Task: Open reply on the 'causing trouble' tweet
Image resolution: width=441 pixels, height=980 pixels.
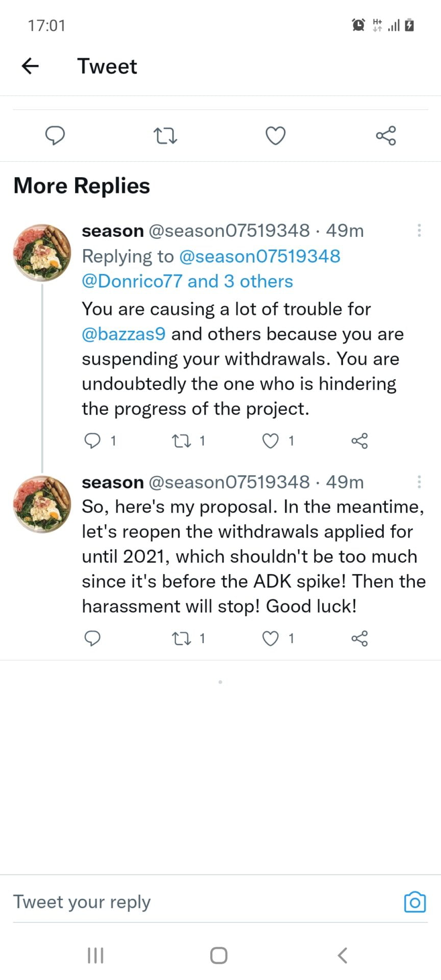Action: (92, 440)
